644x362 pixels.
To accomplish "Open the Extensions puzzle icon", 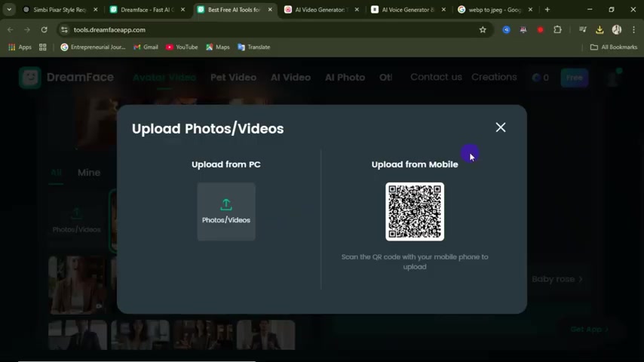I will point(557,29).
